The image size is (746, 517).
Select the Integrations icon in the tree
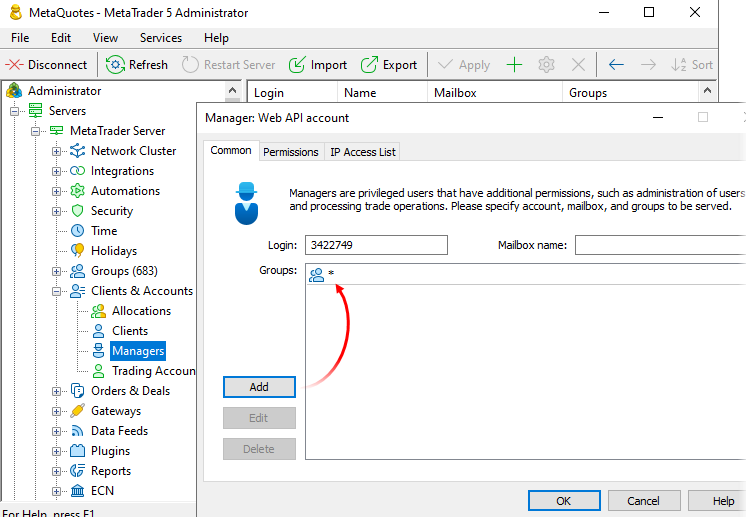[x=78, y=171]
